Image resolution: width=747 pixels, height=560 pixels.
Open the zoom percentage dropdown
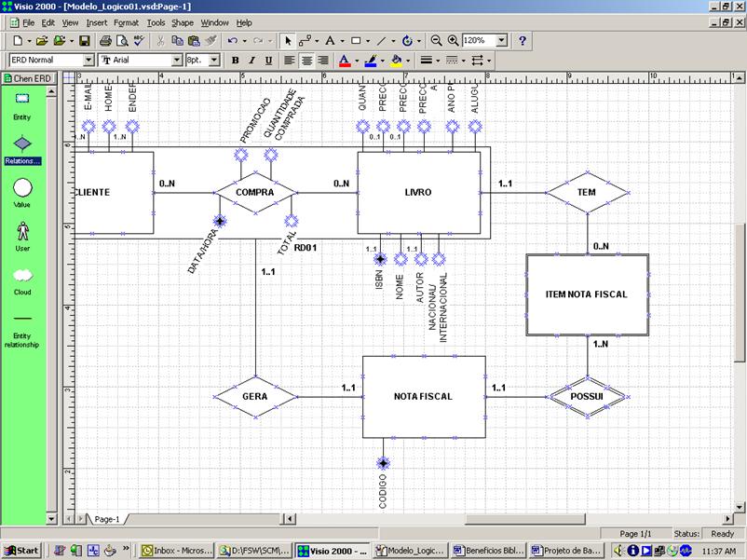tap(502, 41)
